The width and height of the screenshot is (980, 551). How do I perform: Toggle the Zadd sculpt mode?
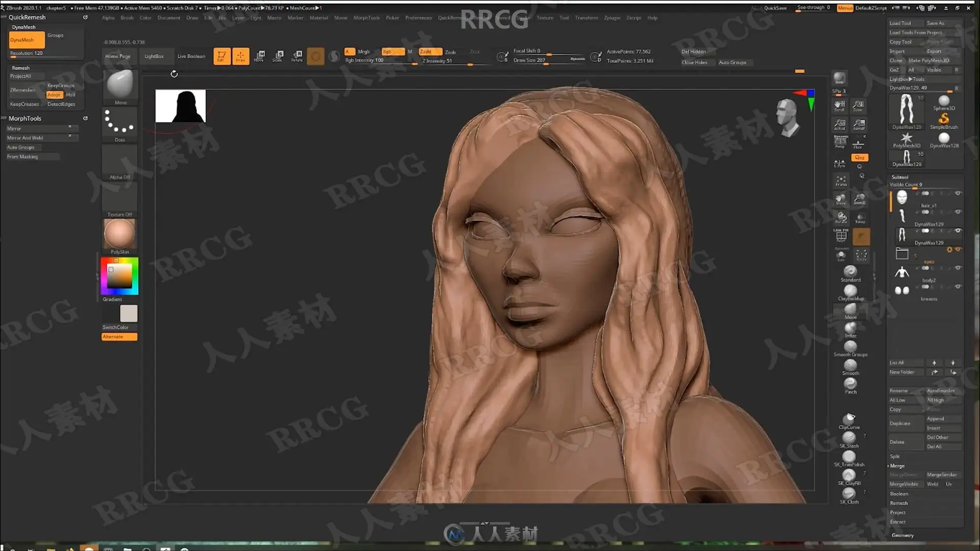click(x=430, y=52)
